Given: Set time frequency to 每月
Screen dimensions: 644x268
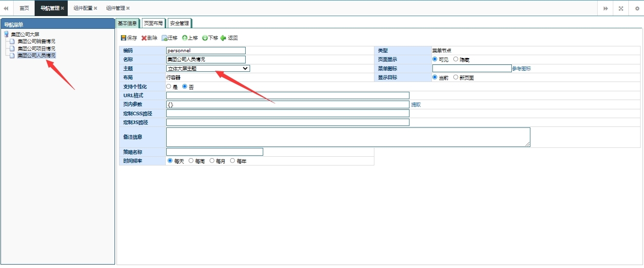Looking at the screenshot, I should click(x=212, y=161).
